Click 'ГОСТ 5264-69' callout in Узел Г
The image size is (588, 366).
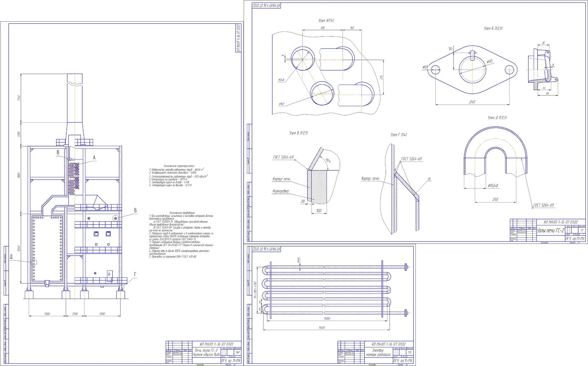pos(411,159)
